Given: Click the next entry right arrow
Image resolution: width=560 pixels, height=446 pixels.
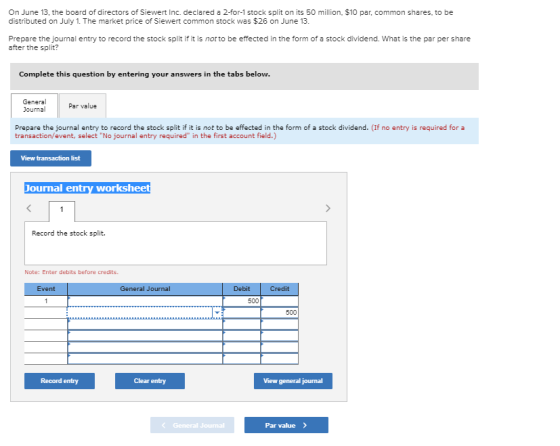Looking at the screenshot, I should [x=328, y=208].
